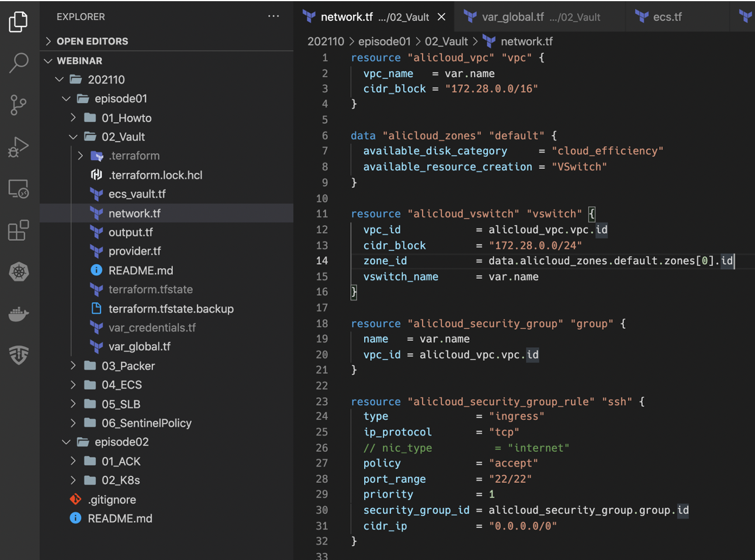Click the More Actions ellipsis in the Explorer header
Screen dimensions: 755x560
[x=273, y=16]
